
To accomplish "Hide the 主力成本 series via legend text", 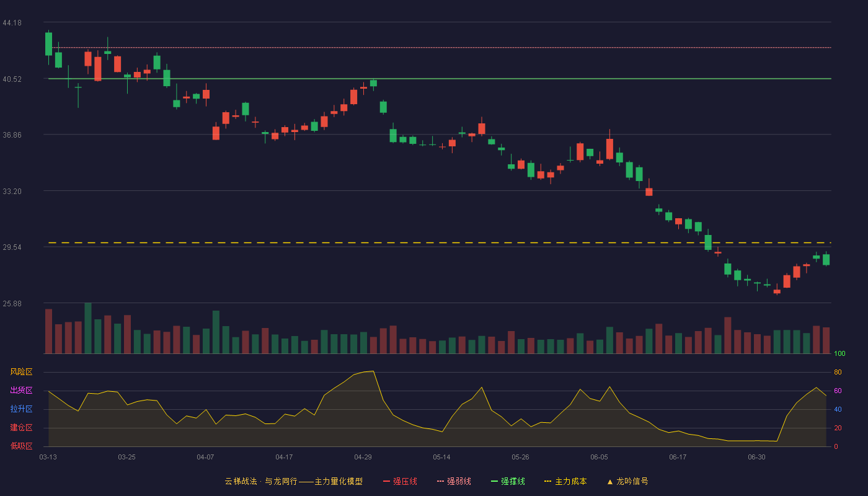I will pyautogui.click(x=570, y=481).
